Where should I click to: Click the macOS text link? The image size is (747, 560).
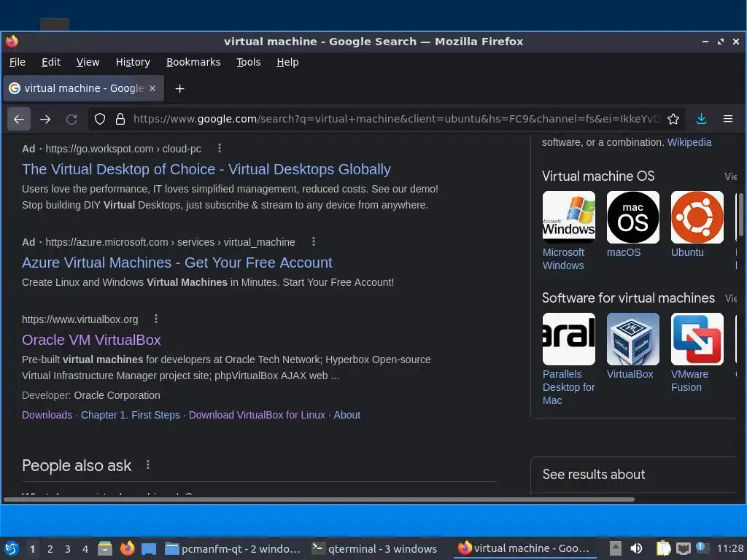click(x=624, y=252)
